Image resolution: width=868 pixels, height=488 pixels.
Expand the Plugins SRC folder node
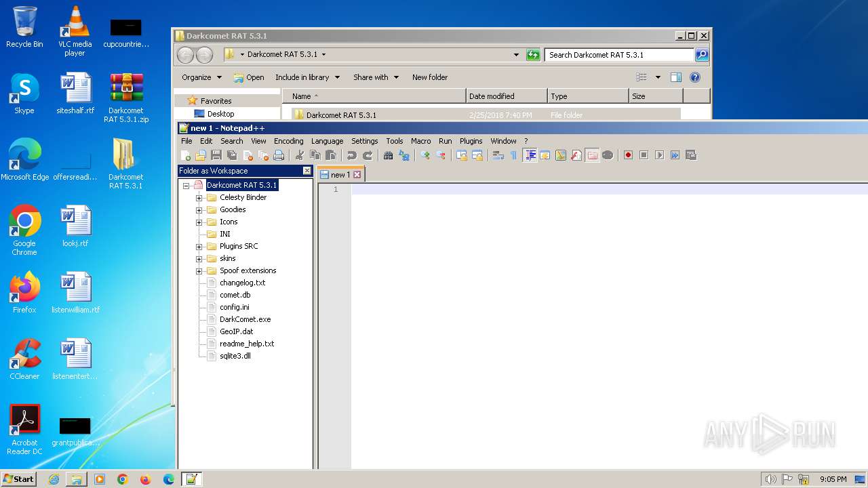(199, 247)
